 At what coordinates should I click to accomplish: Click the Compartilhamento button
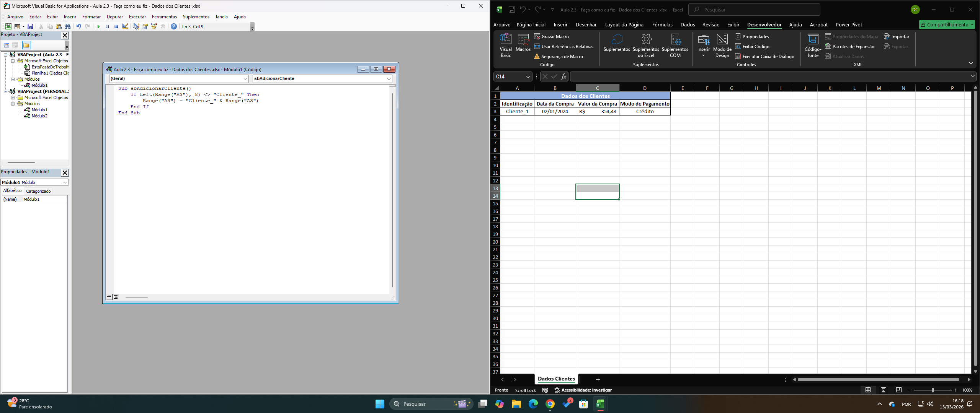click(x=947, y=24)
